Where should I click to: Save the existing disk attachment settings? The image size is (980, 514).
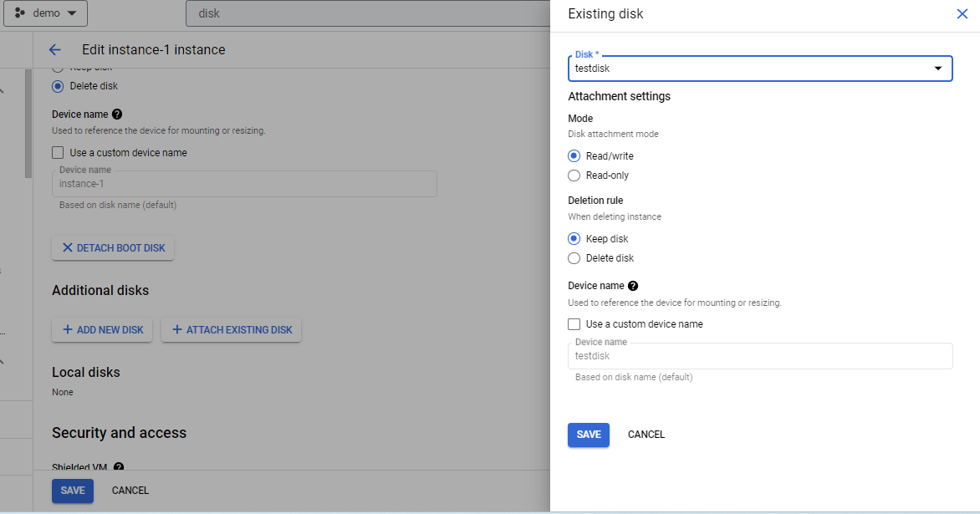pos(588,435)
